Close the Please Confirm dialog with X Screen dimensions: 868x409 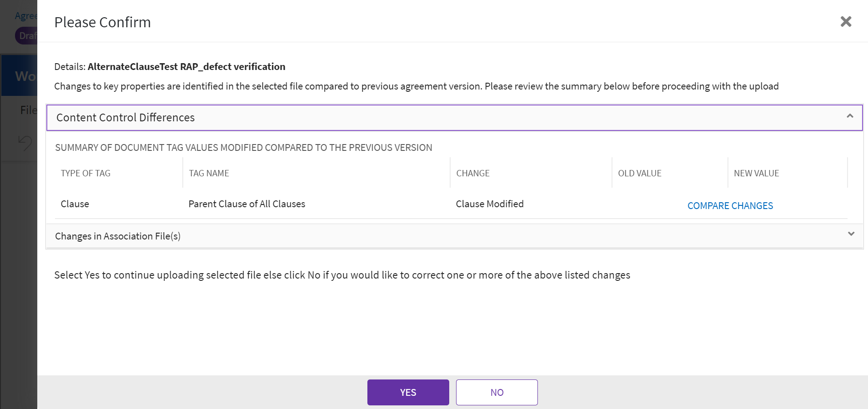(846, 21)
